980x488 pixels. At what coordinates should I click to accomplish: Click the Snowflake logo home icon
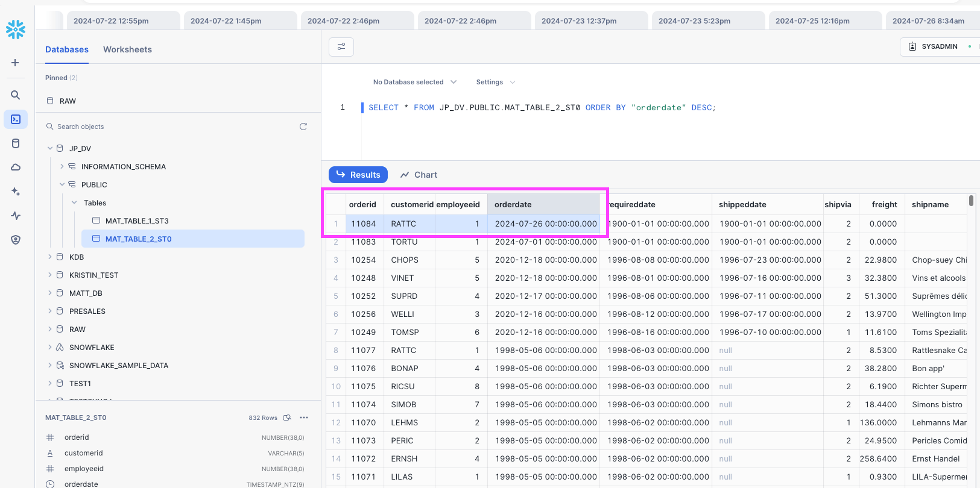(x=16, y=29)
